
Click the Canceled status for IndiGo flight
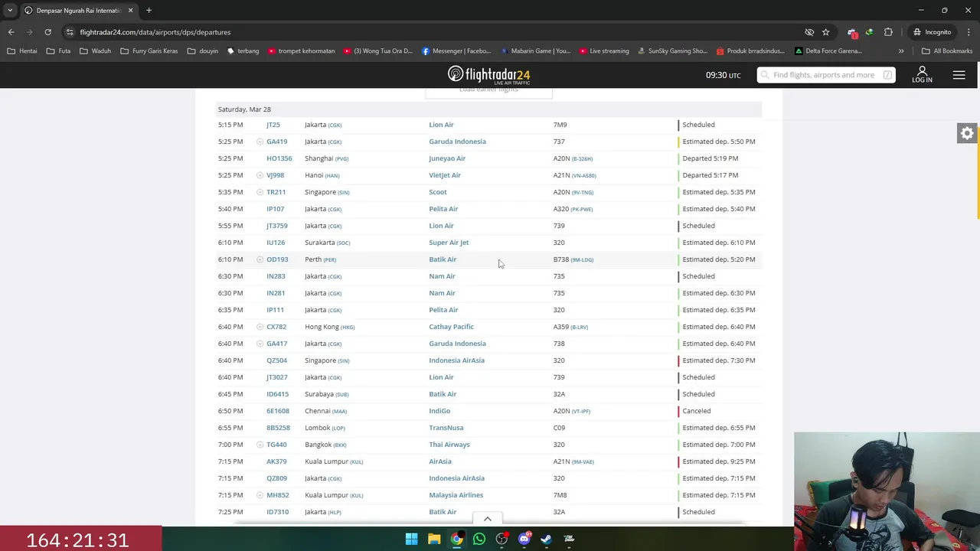(697, 411)
